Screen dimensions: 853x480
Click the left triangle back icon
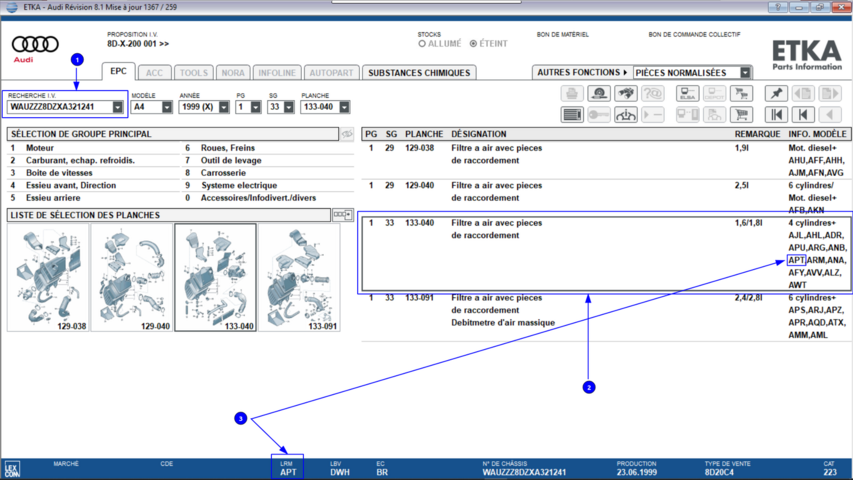(830, 115)
